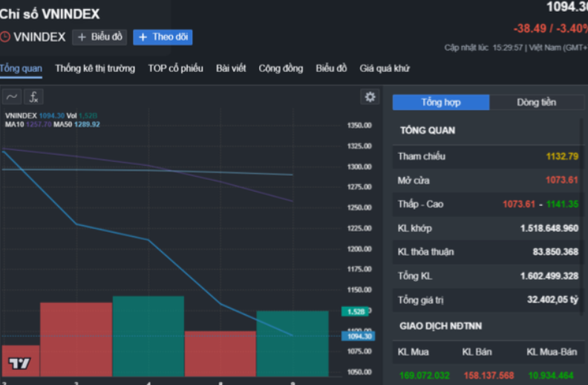Open the Bài viết tab
Image resolution: width=588 pixels, height=385 pixels.
coord(231,68)
